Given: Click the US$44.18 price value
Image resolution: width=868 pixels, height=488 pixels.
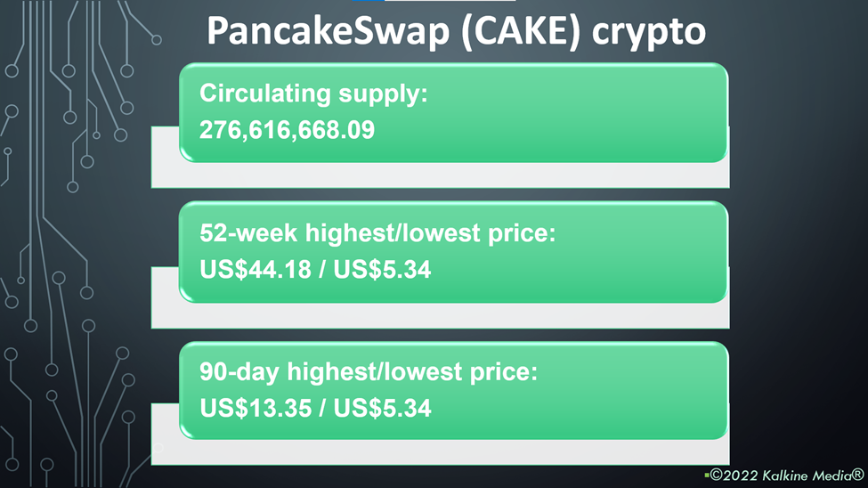Looking at the screenshot, I should click(x=256, y=269).
